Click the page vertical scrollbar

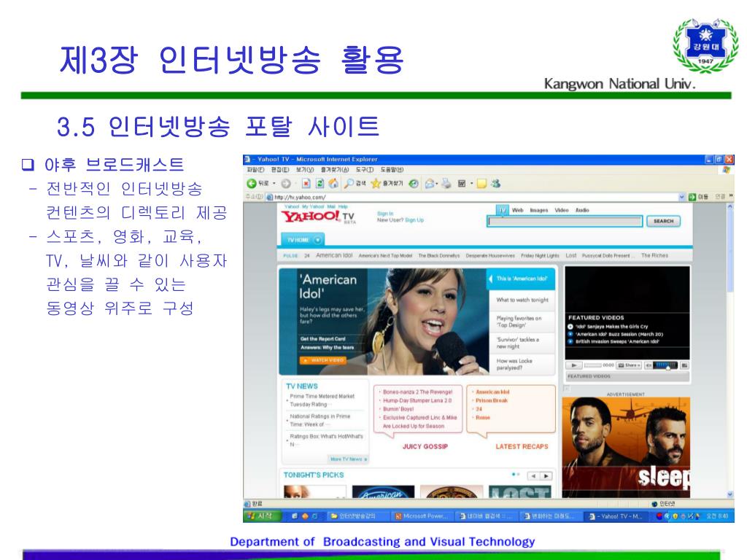click(x=730, y=350)
